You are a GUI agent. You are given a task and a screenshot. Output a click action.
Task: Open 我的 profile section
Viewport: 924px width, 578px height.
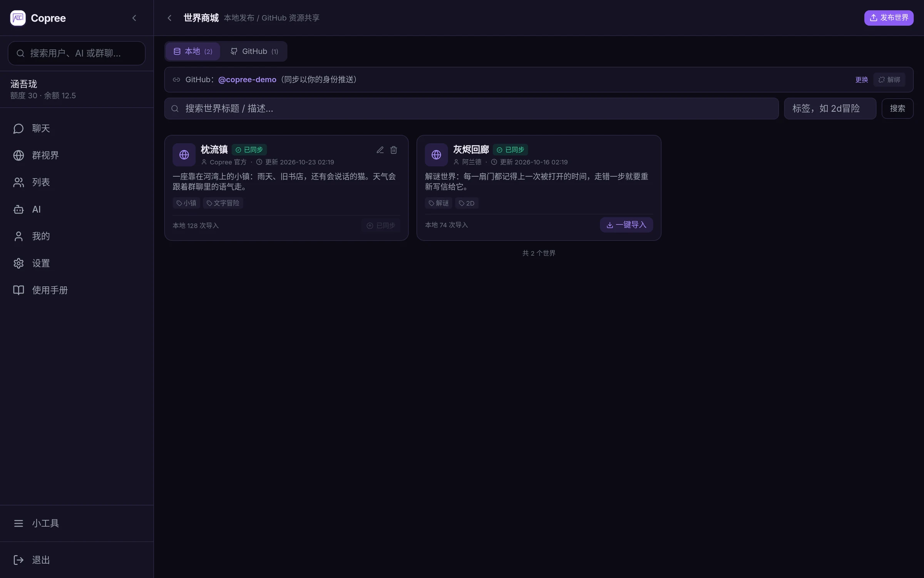(x=77, y=236)
